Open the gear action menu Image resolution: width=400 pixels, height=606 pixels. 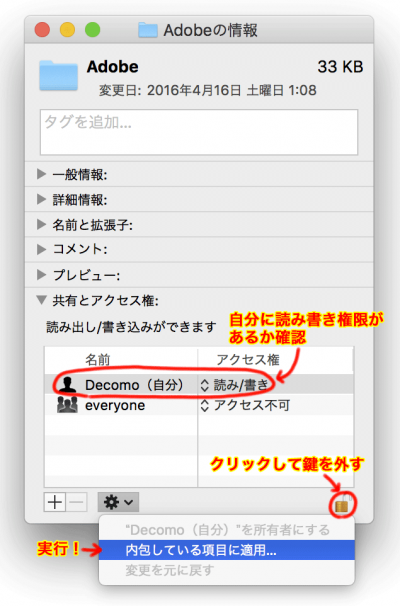118,502
